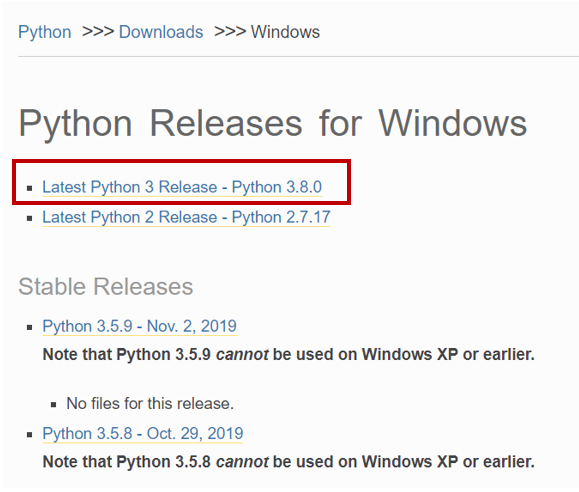This screenshot has height=492, width=579.
Task: Click the bullet beside Python 3.5.8 entry
Action: (x=30, y=435)
